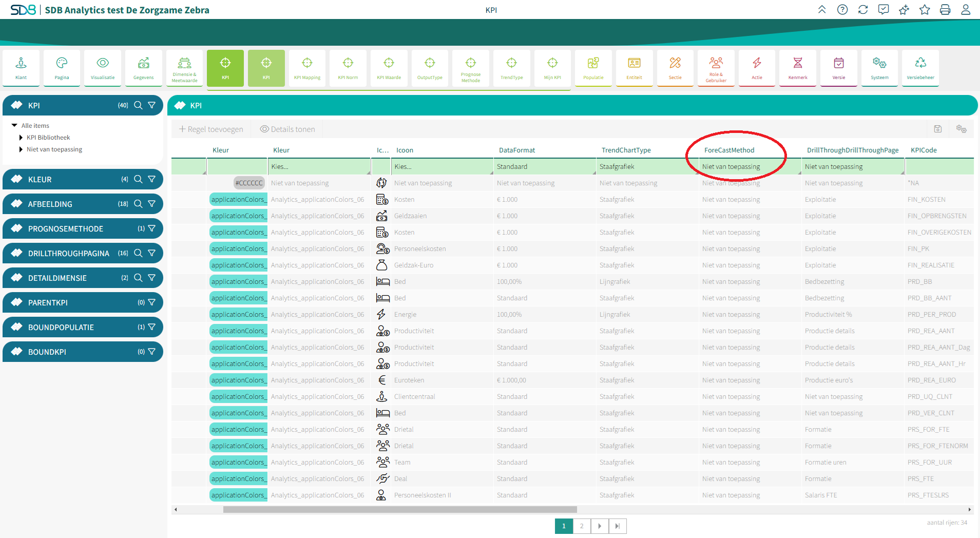
Task: Open the Role & Gebruiker tile
Action: click(x=716, y=68)
